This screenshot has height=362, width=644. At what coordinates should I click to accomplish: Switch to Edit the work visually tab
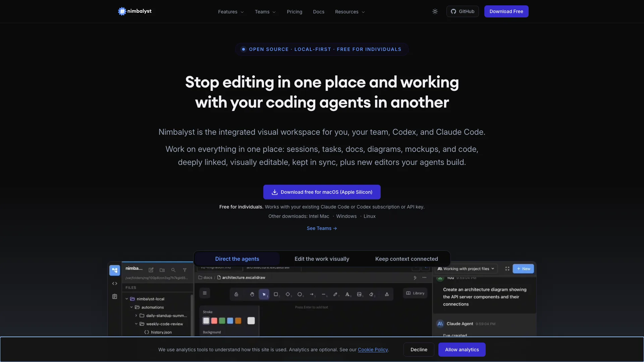[322, 259]
